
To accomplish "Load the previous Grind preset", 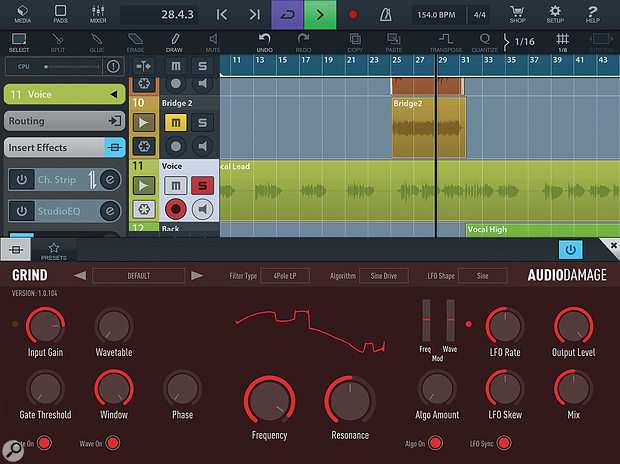I will coord(80,275).
